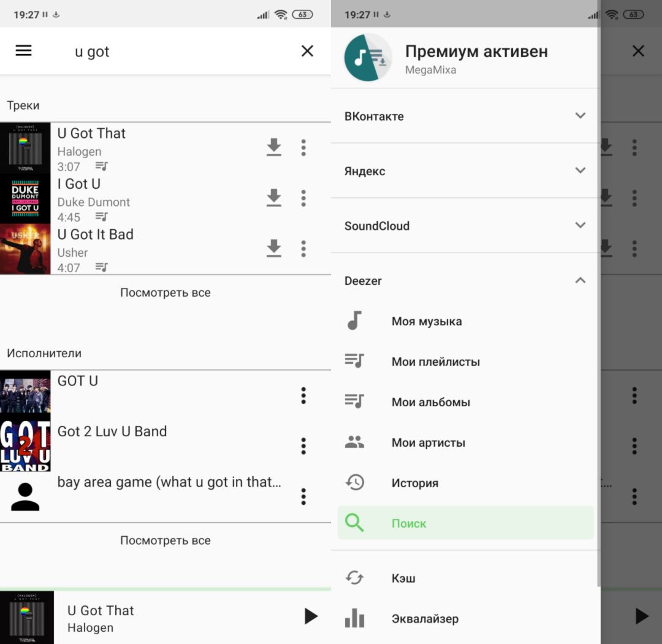Select Поиск in the drawer
This screenshot has width=662, height=644.
(x=465, y=523)
